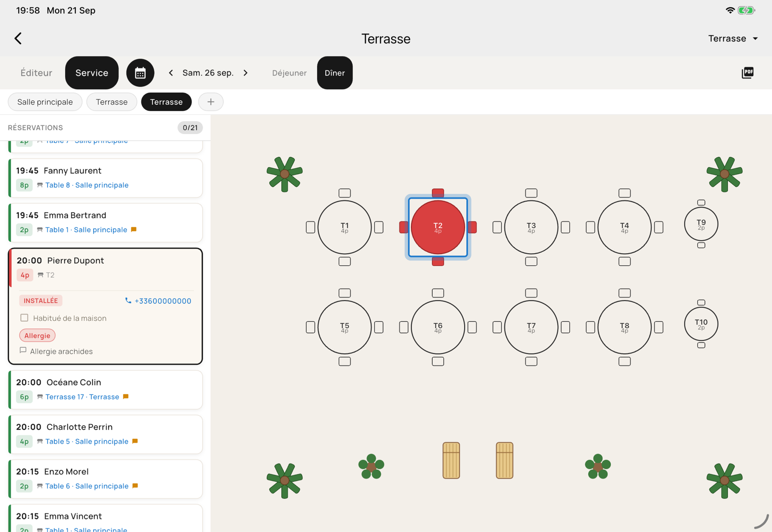Open Emma Vincent's 20:15 reservation

pyautogui.click(x=106, y=518)
